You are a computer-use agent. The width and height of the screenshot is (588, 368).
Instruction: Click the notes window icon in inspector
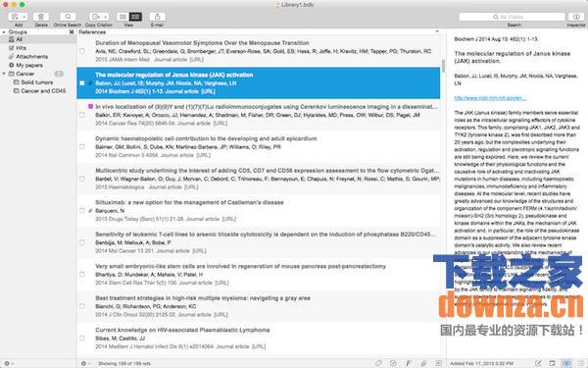click(x=552, y=363)
